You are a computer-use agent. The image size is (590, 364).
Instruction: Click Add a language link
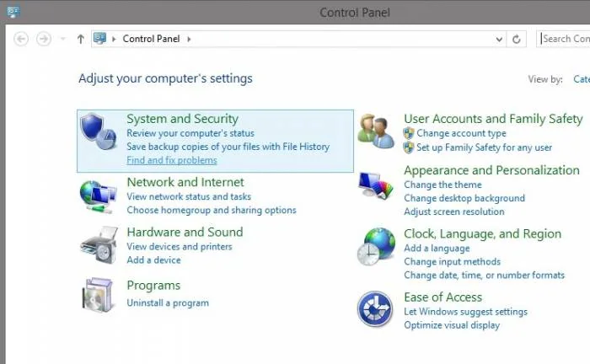click(x=437, y=249)
